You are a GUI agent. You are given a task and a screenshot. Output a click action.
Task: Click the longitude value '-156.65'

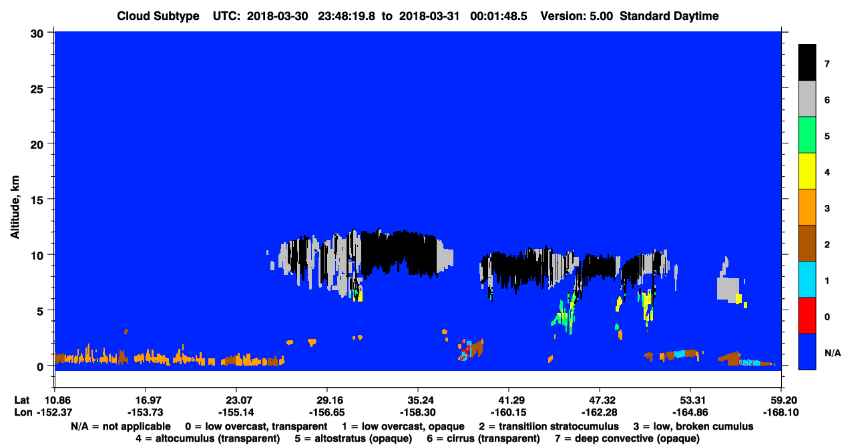(327, 412)
